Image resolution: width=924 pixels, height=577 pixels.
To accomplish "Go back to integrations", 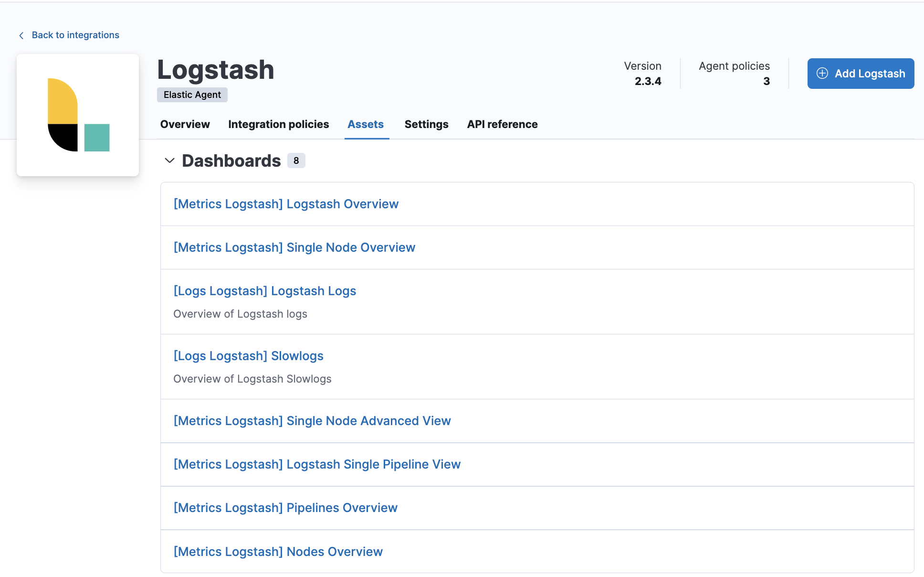I will 75,35.
